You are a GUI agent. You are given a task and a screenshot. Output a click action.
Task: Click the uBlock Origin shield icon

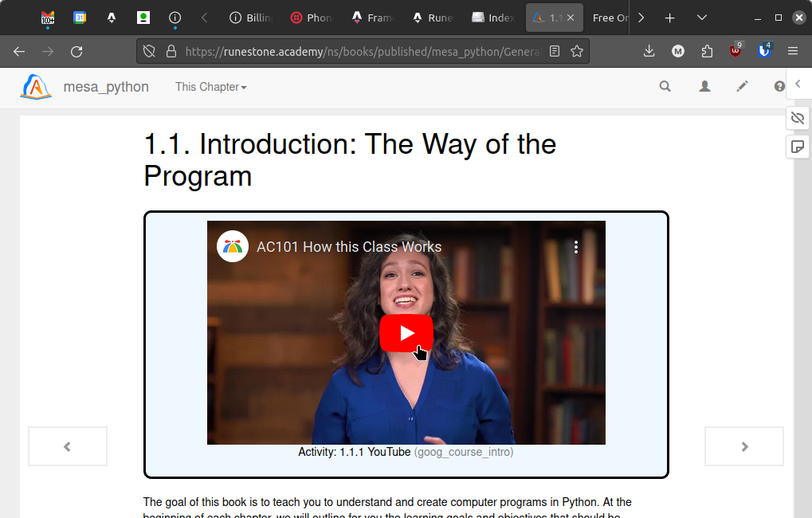point(736,52)
